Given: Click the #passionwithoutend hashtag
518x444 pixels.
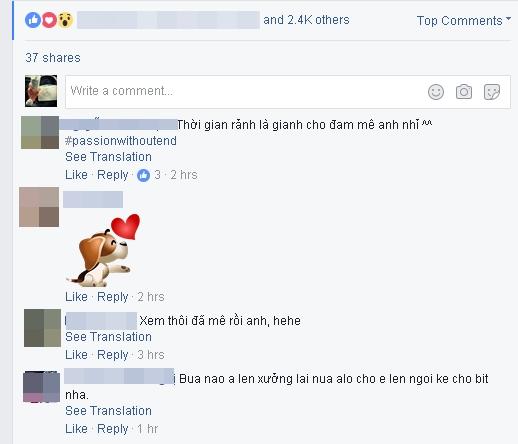Looking at the screenshot, I should pos(121,141).
